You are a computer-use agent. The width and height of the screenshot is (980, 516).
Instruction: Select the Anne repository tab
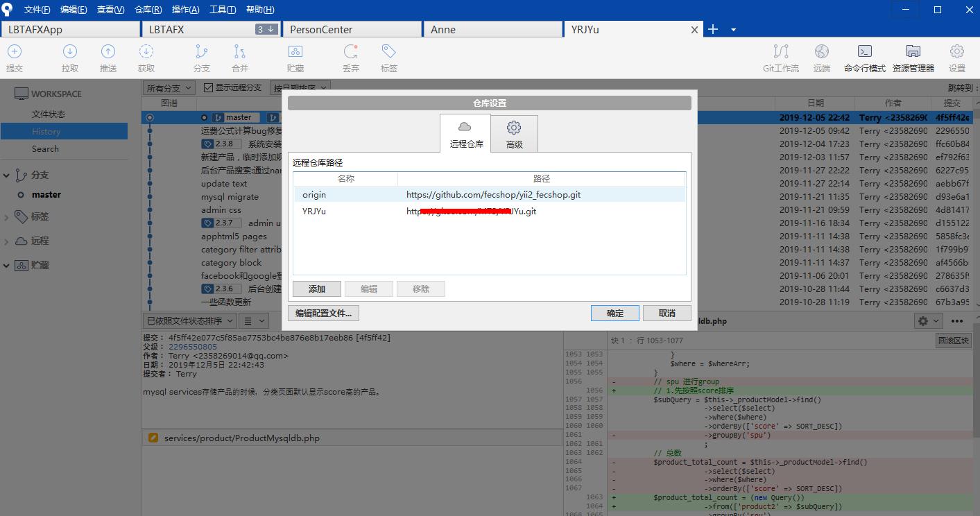tap(492, 29)
